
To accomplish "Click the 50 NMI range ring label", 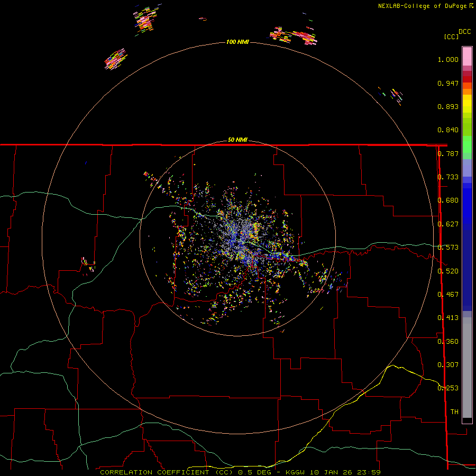I will (237, 140).
